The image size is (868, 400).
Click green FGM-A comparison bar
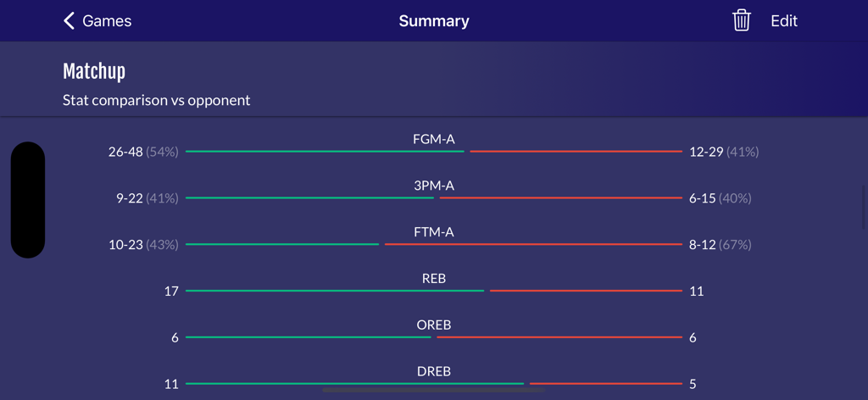point(325,152)
